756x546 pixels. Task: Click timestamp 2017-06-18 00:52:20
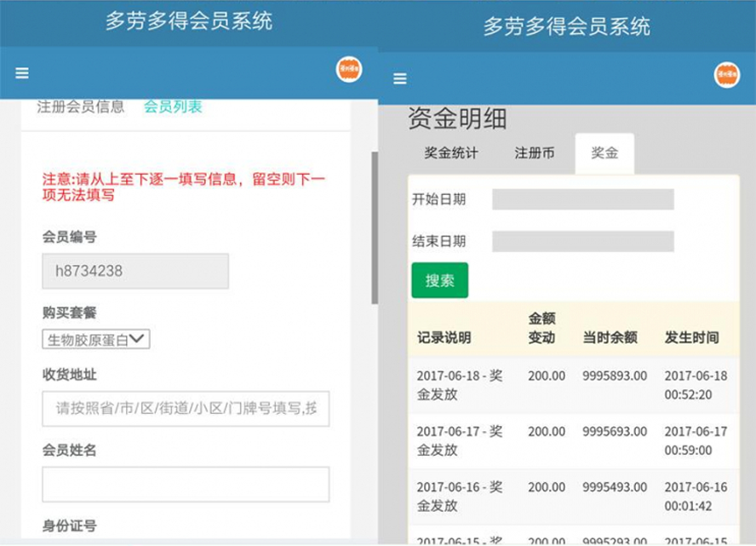tap(696, 385)
